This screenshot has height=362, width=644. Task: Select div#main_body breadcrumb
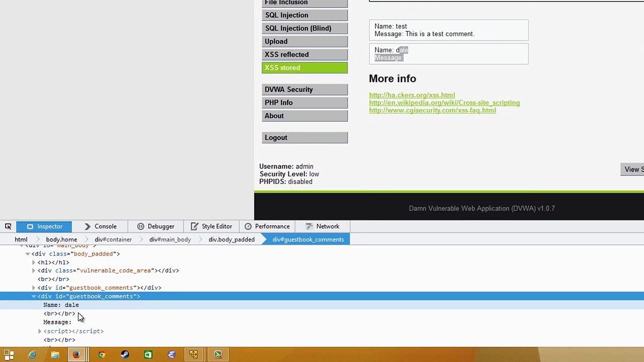pos(170,239)
